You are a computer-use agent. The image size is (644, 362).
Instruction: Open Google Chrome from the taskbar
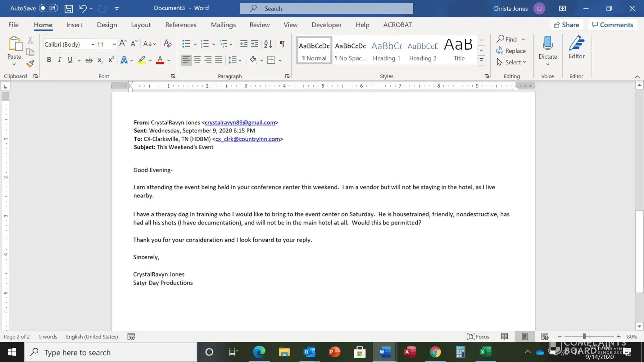click(x=435, y=352)
